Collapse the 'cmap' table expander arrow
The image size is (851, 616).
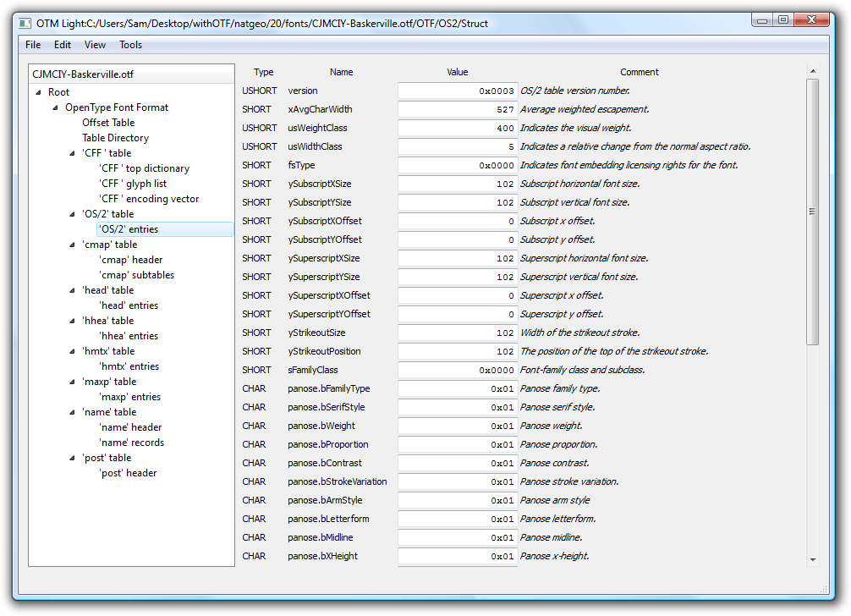73,245
